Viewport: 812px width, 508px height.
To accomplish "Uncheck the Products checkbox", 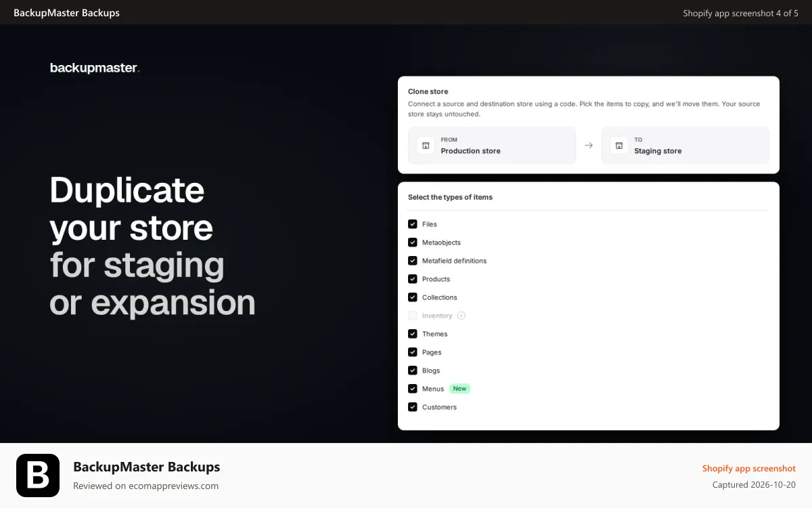I will (x=413, y=279).
